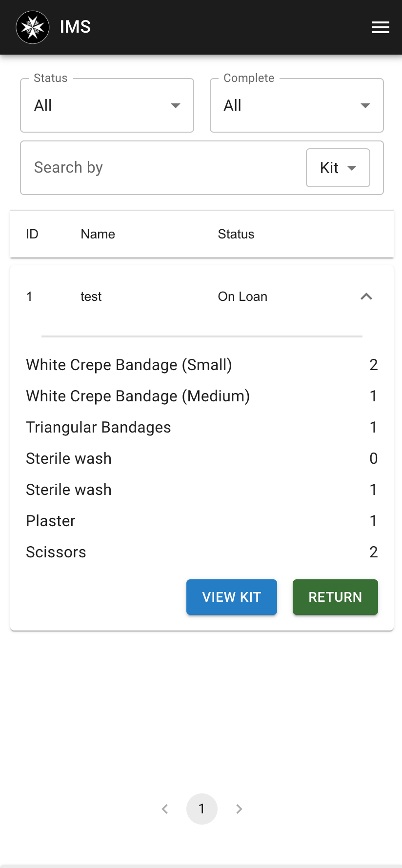Open the hamburger menu
Viewport: 402px width, 868px height.
coord(380,27)
